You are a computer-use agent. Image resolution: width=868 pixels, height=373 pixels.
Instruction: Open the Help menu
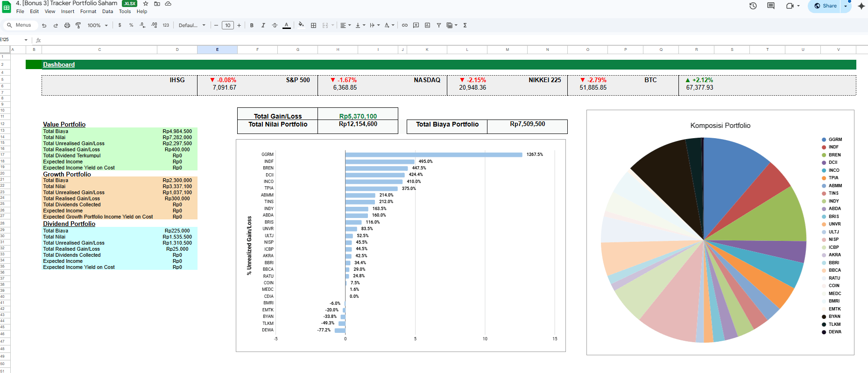pos(142,12)
